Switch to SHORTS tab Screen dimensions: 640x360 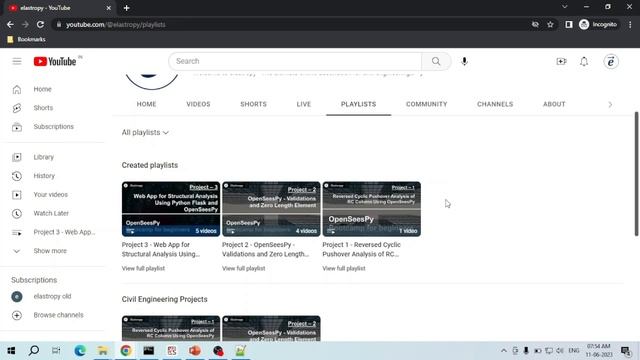pyautogui.click(x=253, y=104)
